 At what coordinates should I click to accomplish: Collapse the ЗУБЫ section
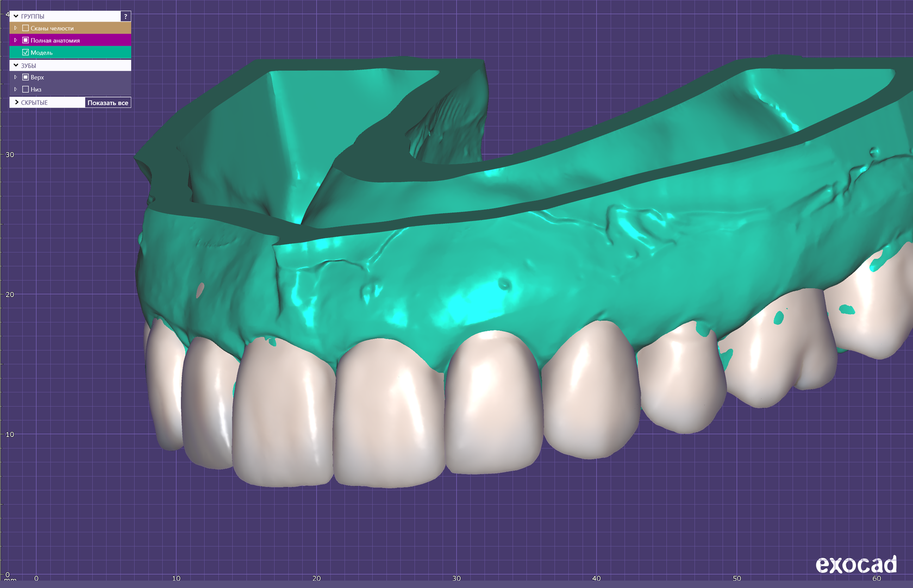(x=16, y=65)
